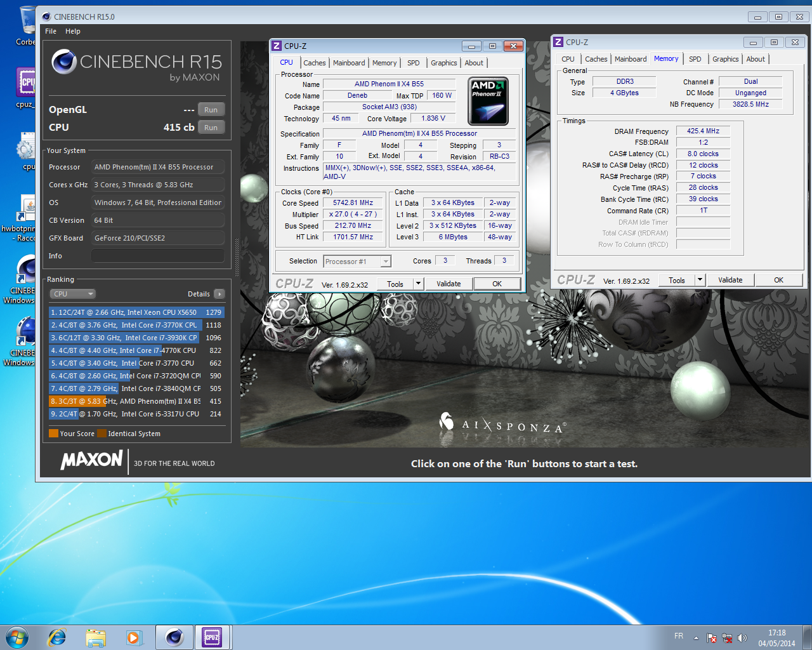
Task: Switch to Graphics tab in left CPU-Z
Action: coord(443,63)
